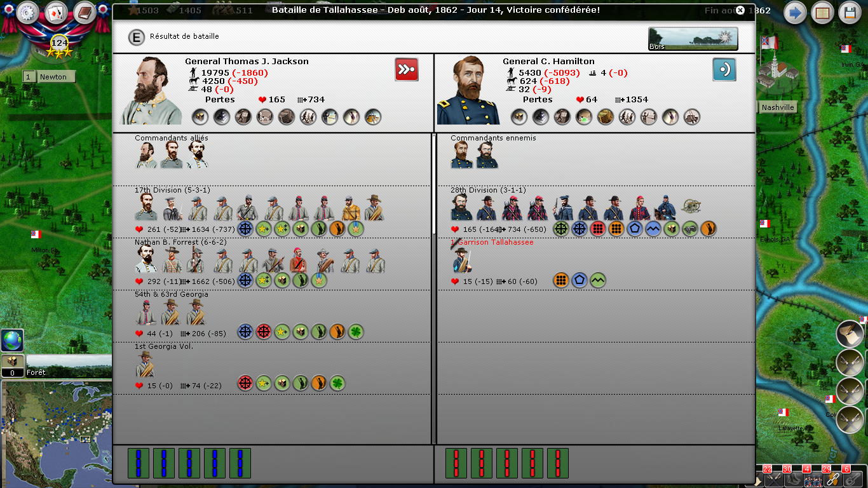Click Hamilton's blue defensive posture icon

(x=724, y=69)
